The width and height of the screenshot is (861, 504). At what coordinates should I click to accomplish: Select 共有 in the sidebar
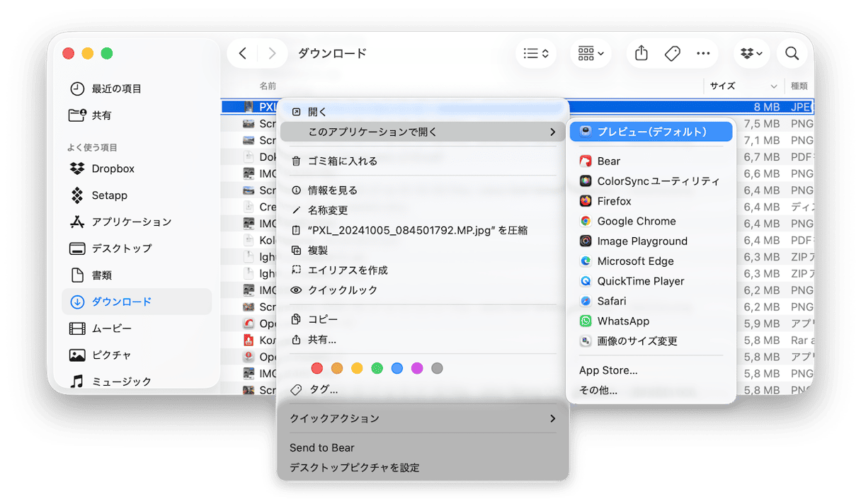(x=137, y=115)
